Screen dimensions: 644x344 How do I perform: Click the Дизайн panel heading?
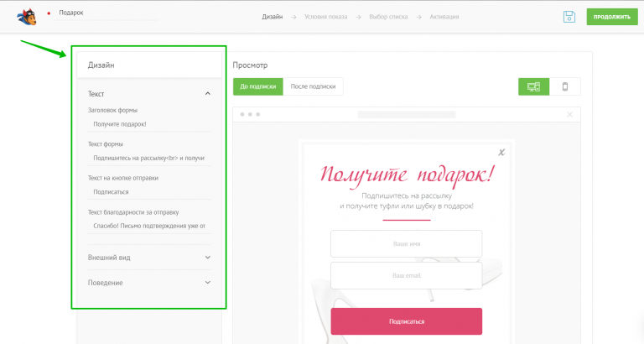(101, 65)
